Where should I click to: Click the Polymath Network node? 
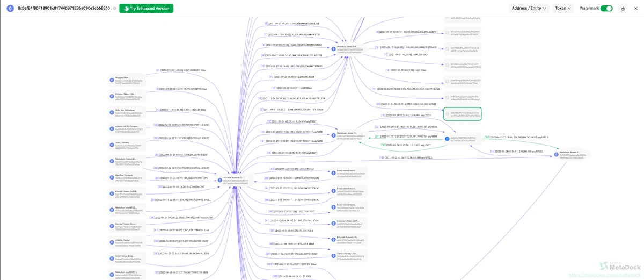tap(349, 240)
